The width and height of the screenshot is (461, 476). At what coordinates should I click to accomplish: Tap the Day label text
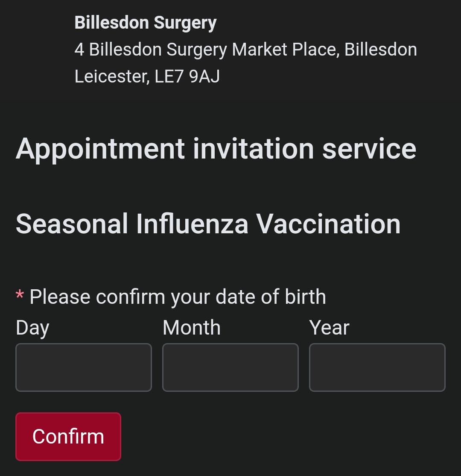(x=32, y=328)
